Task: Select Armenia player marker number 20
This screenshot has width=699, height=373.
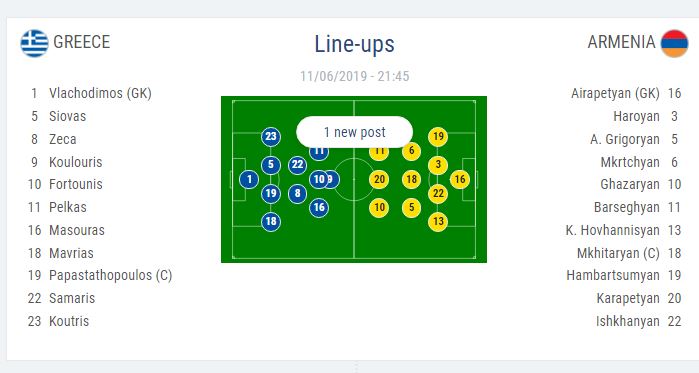Action: coord(379,180)
